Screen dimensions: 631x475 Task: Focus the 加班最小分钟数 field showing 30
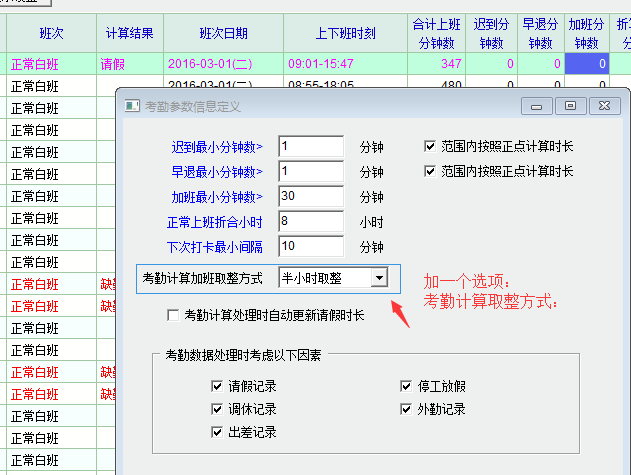pyautogui.click(x=310, y=196)
